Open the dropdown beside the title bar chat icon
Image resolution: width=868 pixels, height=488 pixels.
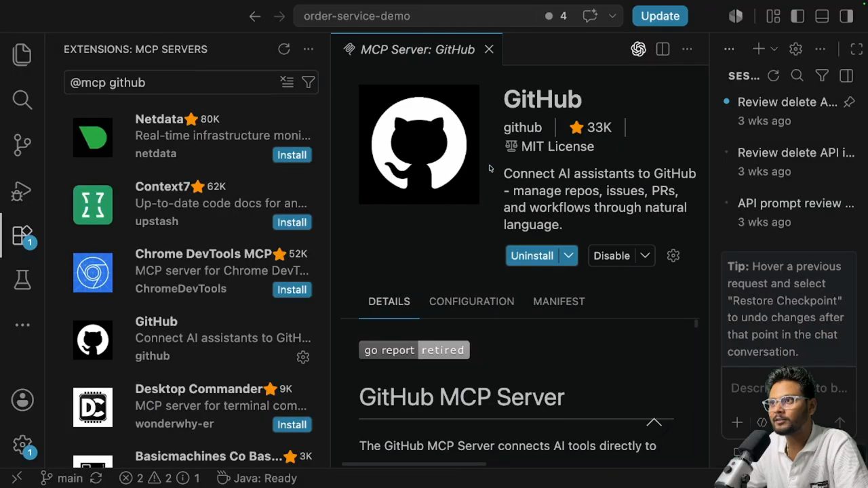click(x=613, y=16)
